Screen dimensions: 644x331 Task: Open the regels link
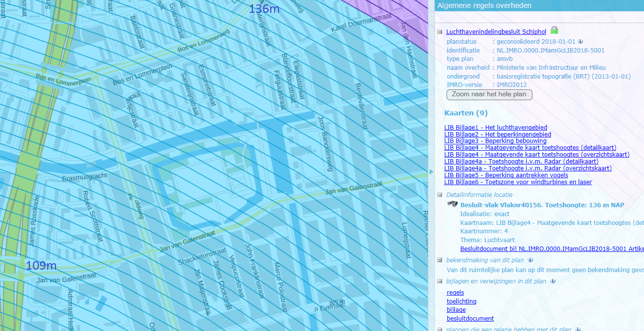point(455,293)
